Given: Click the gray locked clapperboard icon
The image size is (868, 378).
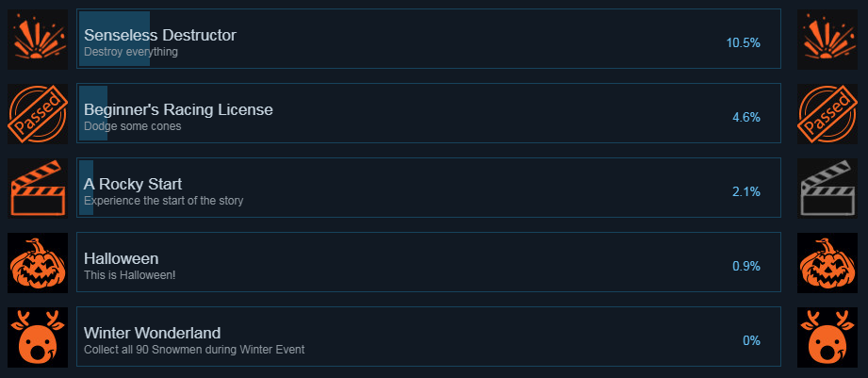Looking at the screenshot, I should pyautogui.click(x=827, y=189).
